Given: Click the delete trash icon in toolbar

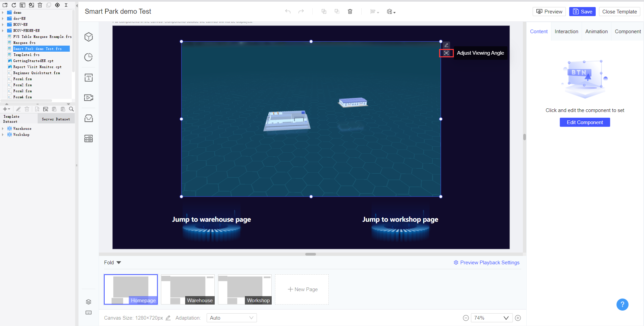Looking at the screenshot, I should (350, 11).
